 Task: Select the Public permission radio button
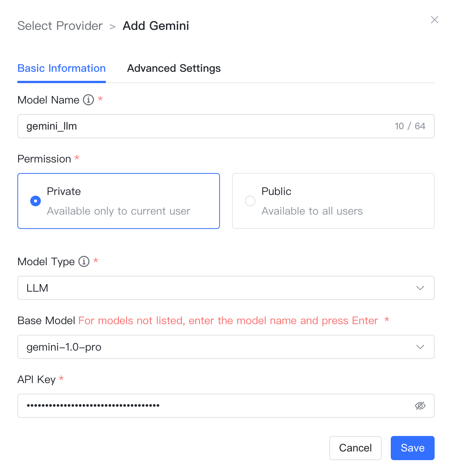click(250, 201)
